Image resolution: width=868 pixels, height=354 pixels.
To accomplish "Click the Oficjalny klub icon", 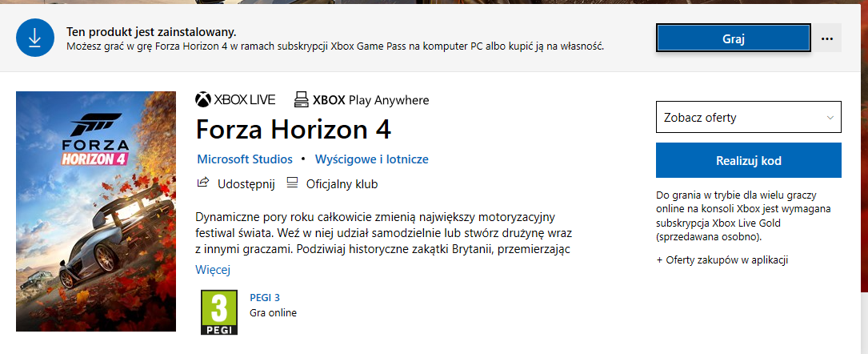I will coord(292,183).
